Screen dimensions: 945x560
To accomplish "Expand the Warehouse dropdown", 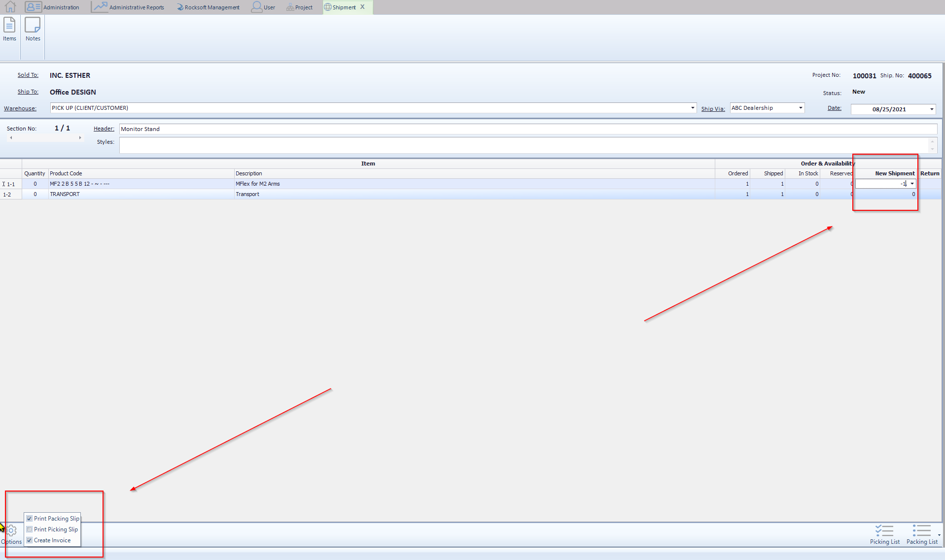I will pos(693,108).
